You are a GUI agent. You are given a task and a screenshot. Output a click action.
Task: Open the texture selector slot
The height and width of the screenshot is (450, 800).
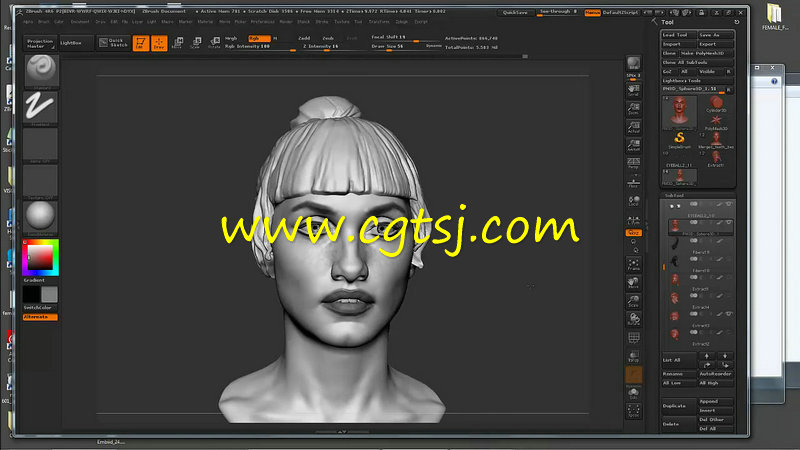coord(40,181)
